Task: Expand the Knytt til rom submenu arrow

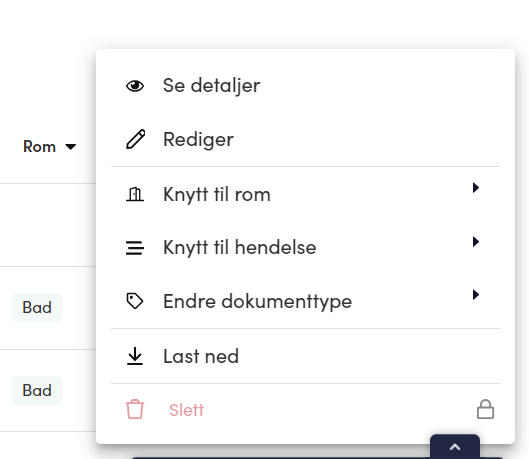Action: pyautogui.click(x=476, y=188)
